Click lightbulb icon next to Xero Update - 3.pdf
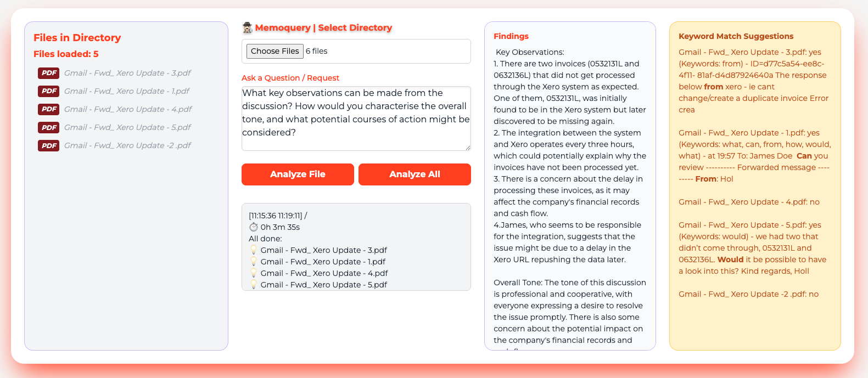Screen dimensions: 868x378 tap(254, 250)
